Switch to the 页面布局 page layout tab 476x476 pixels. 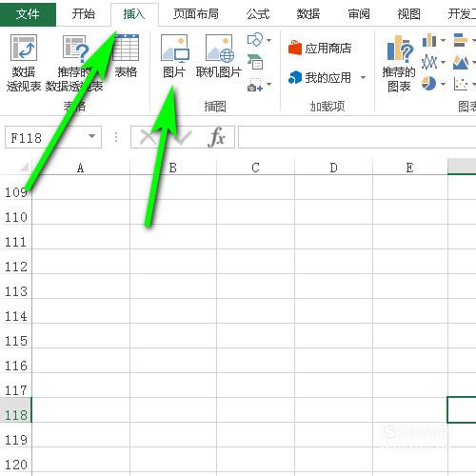[196, 13]
